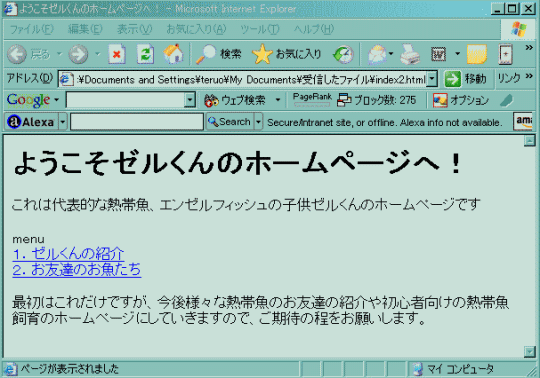The width and height of the screenshot is (540, 378).
Task: Expand the Forward button history dropdown
Action: tap(97, 54)
